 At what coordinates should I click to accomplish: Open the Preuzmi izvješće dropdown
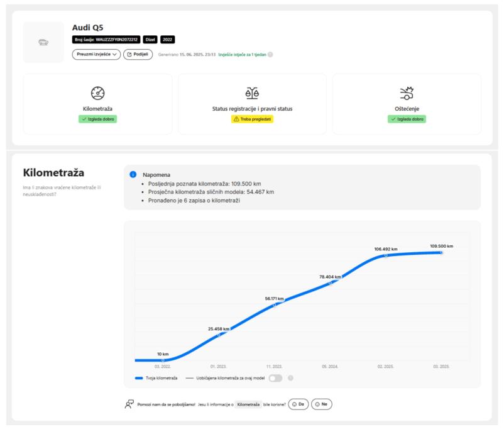click(x=96, y=54)
